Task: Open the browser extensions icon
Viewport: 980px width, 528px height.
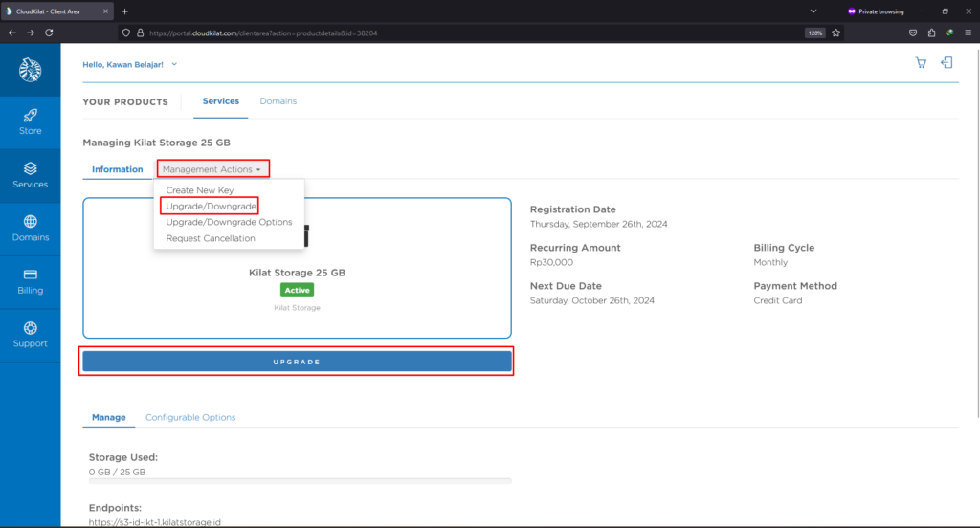Action: pos(931,32)
